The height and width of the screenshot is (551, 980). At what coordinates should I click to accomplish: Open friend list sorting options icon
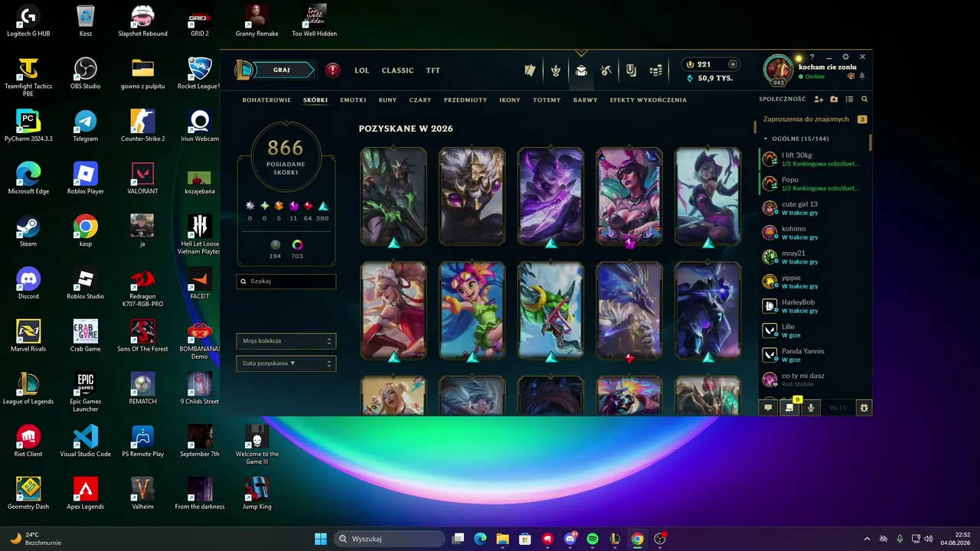click(849, 99)
